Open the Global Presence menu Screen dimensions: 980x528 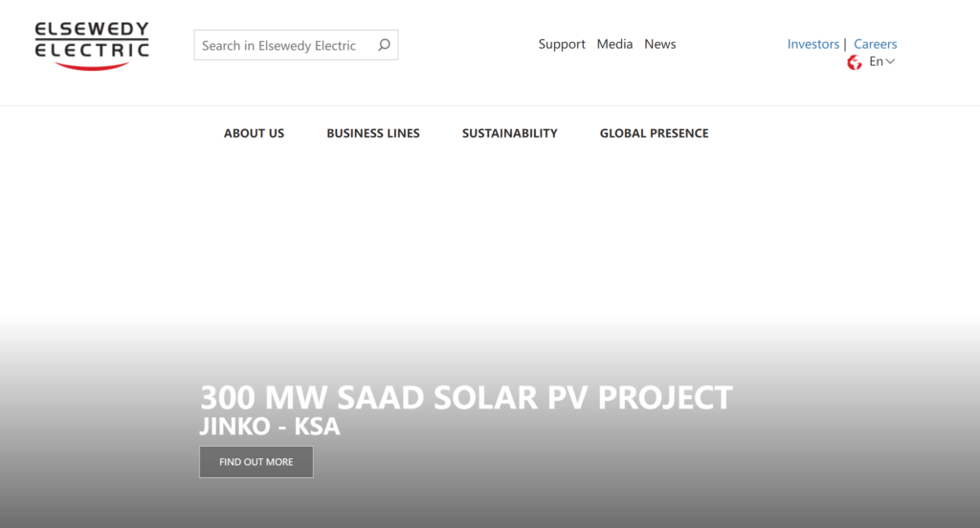coord(654,133)
